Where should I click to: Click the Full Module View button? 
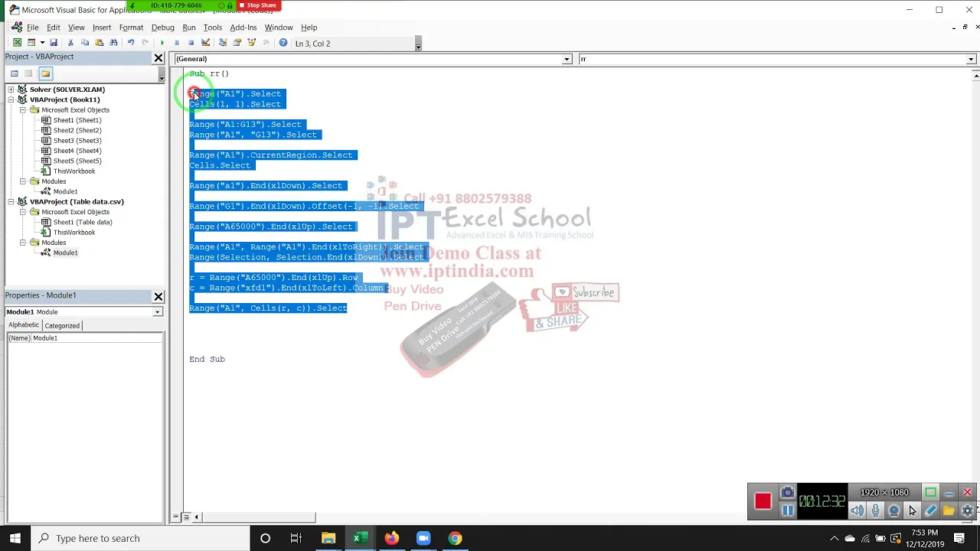click(x=185, y=517)
